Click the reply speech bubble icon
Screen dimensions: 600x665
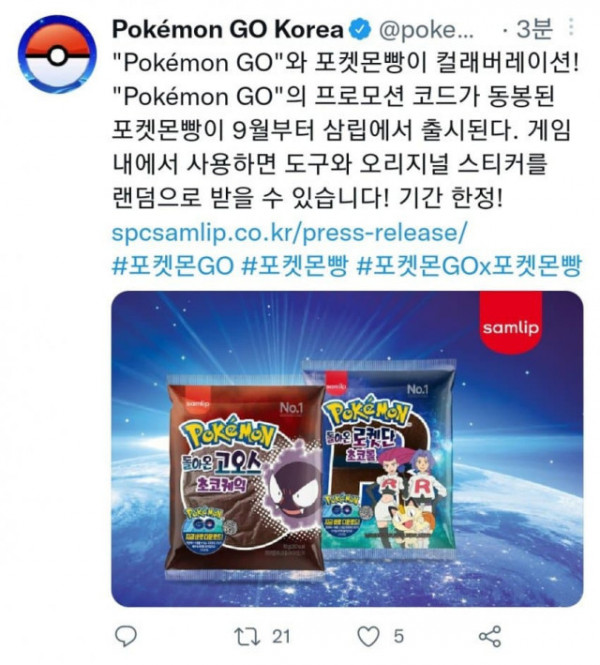tap(126, 636)
